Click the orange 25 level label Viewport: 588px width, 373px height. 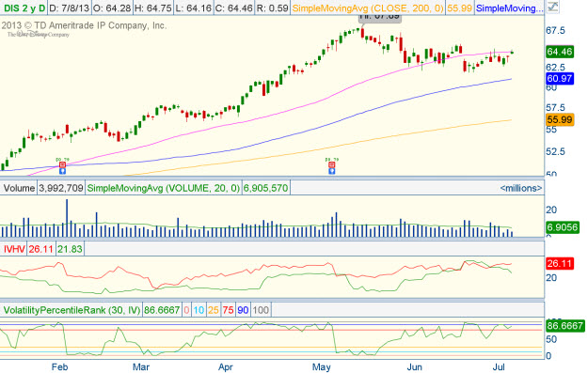click(214, 310)
